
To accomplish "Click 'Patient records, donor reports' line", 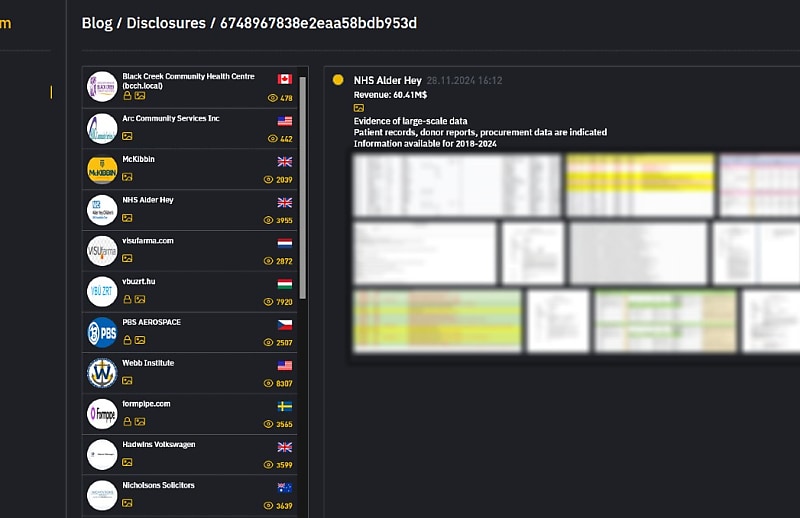I will click(x=480, y=132).
